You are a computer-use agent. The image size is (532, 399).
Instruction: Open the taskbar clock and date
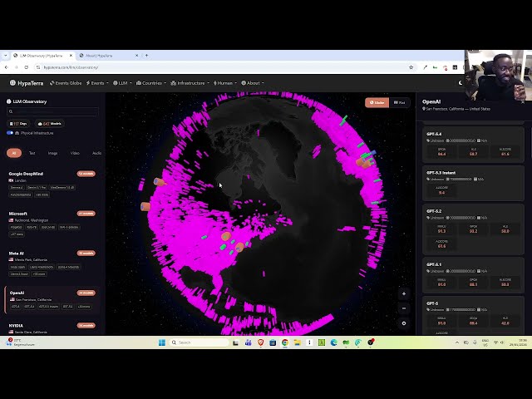[x=518, y=342]
